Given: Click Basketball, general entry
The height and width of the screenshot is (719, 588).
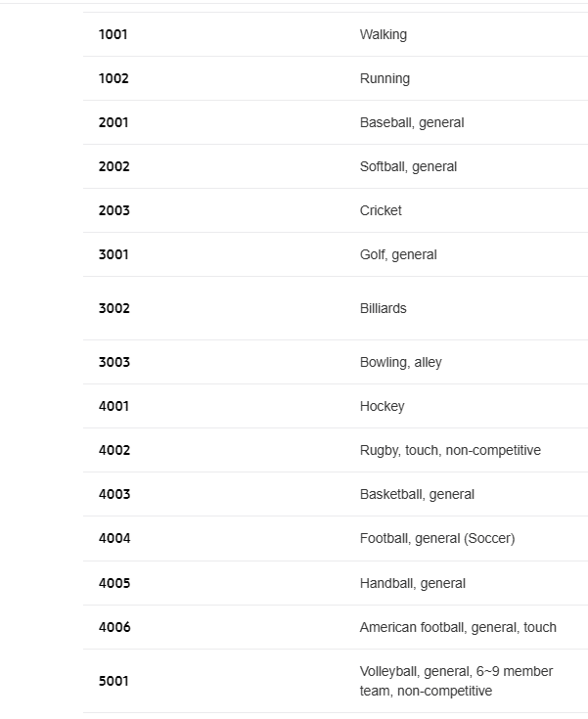Looking at the screenshot, I should click(417, 494).
